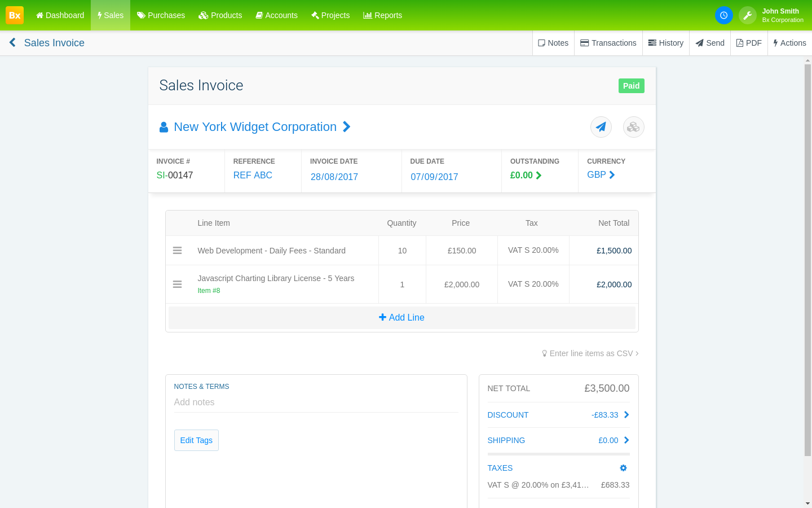
Task: Select Javascript Charting Library line description
Action: pyautogui.click(x=276, y=278)
